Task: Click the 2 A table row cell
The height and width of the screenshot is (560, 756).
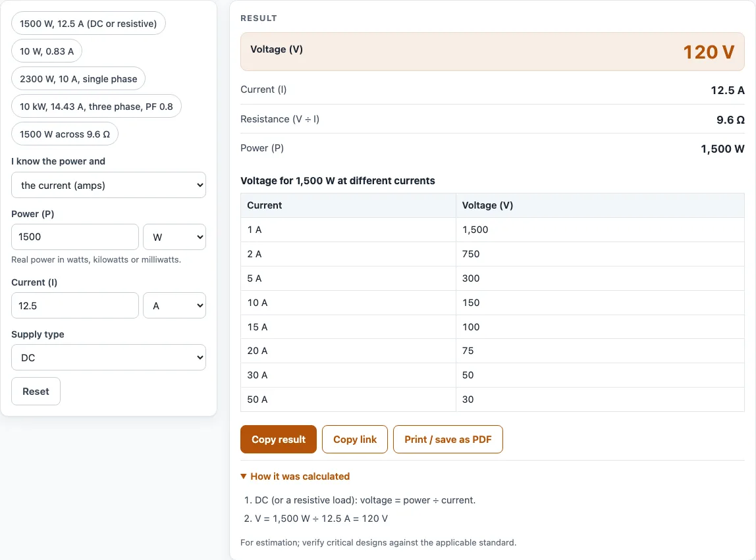Action: point(348,254)
